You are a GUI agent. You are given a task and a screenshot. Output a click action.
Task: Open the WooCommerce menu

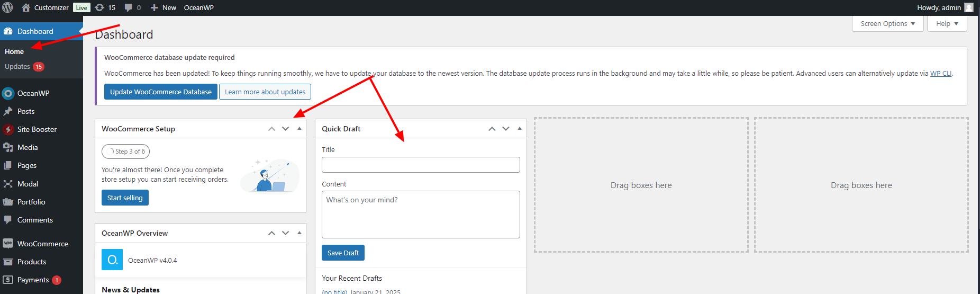[43, 244]
